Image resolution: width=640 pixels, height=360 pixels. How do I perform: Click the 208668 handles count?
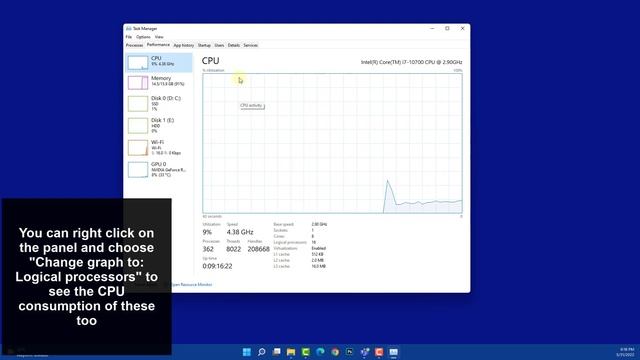(258, 249)
